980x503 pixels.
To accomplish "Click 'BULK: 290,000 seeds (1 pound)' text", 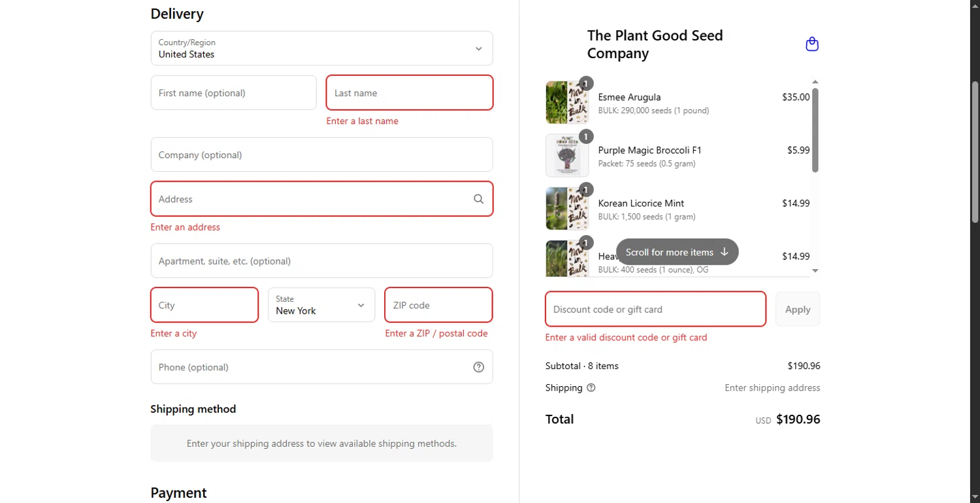I will click(x=653, y=110).
